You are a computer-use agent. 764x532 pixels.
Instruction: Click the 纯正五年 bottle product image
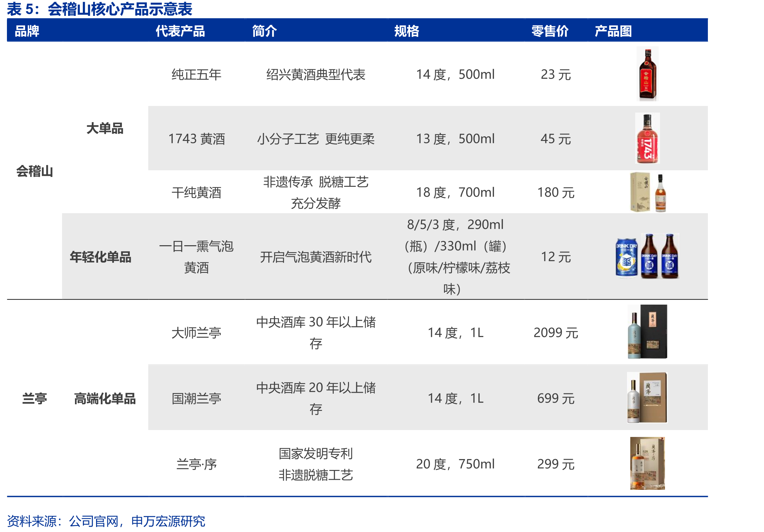[647, 74]
